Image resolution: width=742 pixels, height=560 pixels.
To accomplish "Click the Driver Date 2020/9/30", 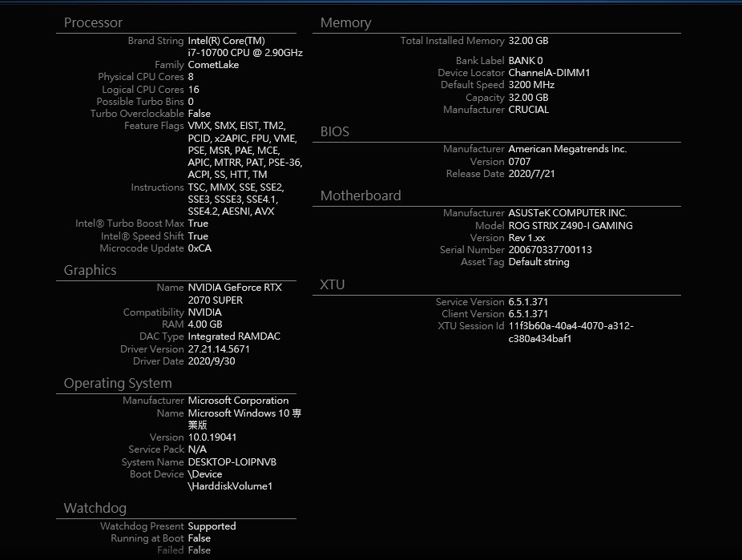I will (212, 361).
